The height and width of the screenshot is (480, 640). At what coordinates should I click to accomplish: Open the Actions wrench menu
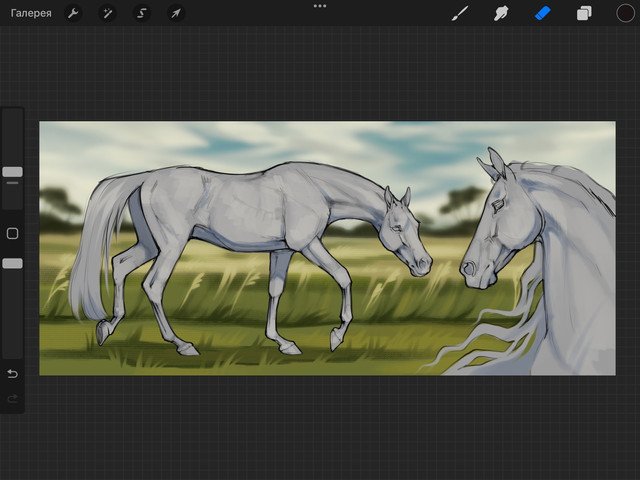(73, 13)
